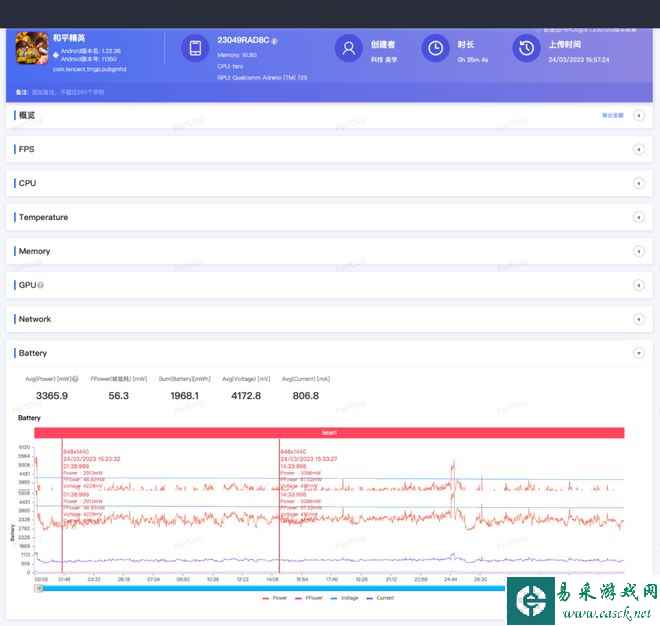Select the Avg(Voltage) value 4172.8
The height and width of the screenshot is (626, 660).
tap(246, 396)
